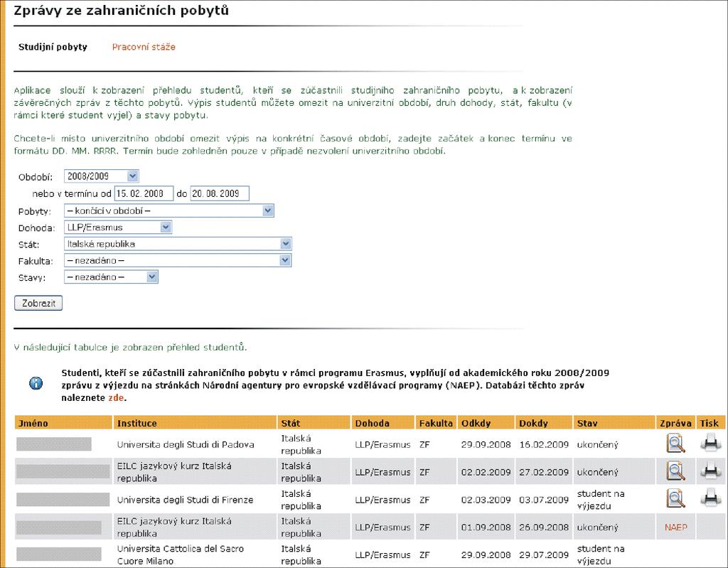Viewport: 728px width, 568px height.
Task: Click the start date field 15.02.2008
Action: [144, 193]
